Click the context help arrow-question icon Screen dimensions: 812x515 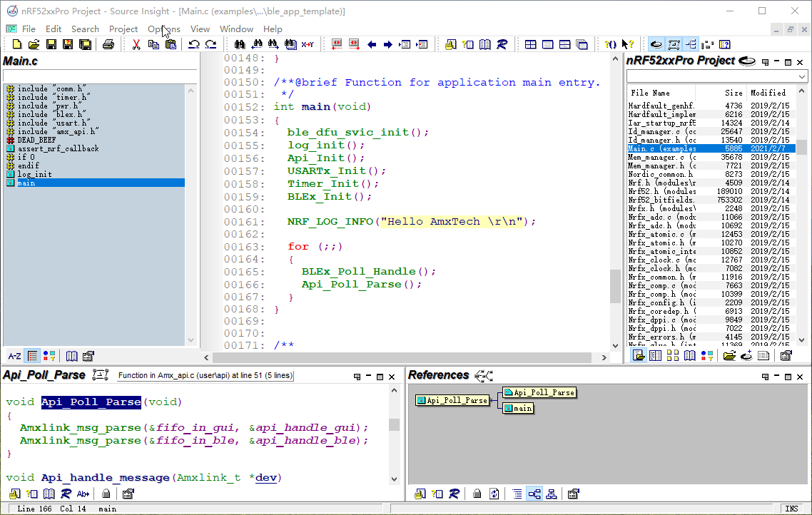pos(628,44)
